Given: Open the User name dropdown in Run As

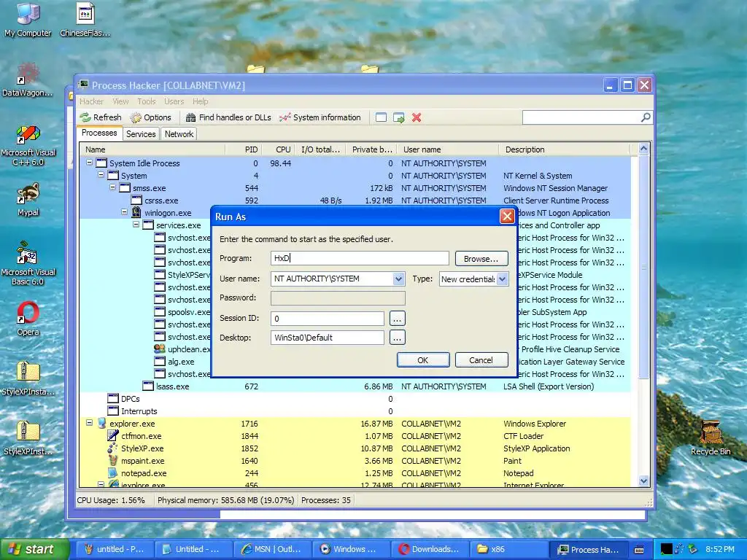Looking at the screenshot, I should click(398, 279).
